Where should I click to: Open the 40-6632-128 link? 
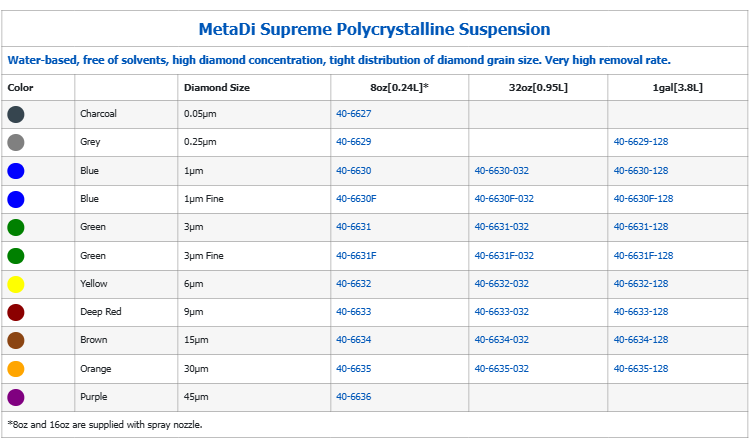641,284
